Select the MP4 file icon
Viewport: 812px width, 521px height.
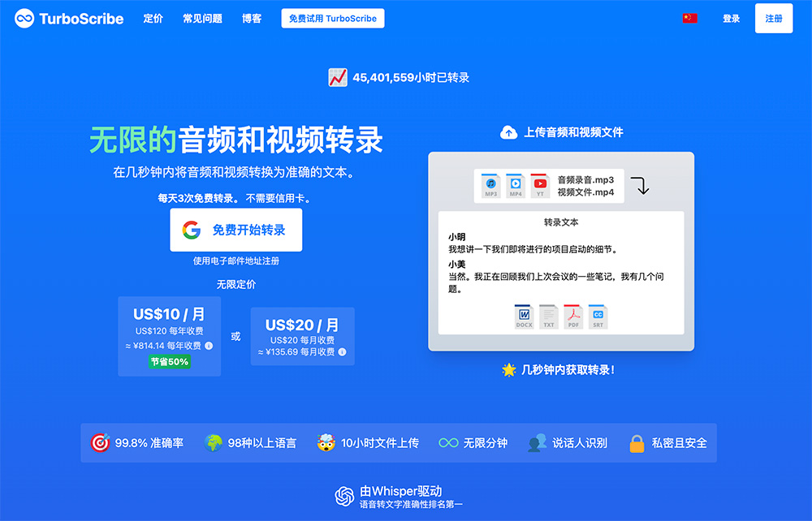click(516, 186)
